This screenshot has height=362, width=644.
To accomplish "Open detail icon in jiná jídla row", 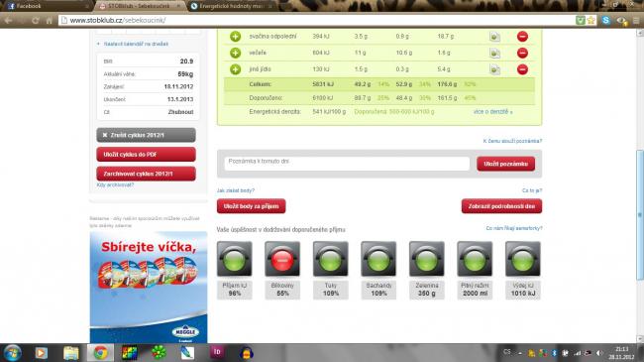I will (x=495, y=69).
